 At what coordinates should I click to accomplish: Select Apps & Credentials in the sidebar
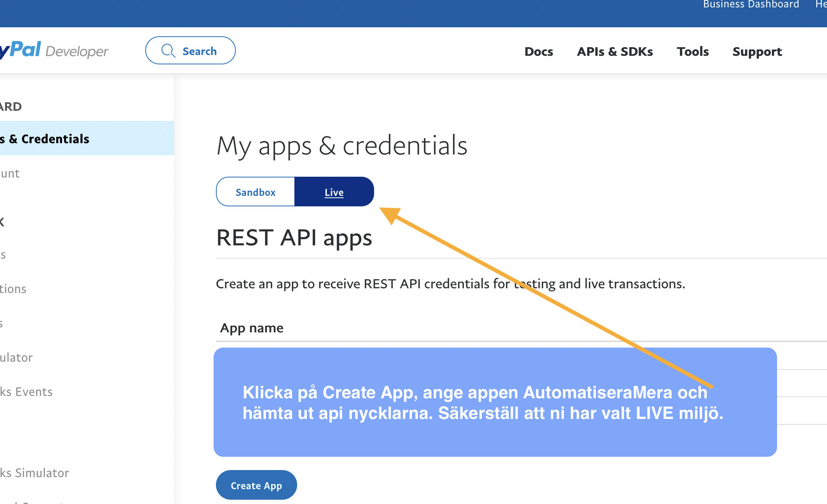click(x=87, y=138)
